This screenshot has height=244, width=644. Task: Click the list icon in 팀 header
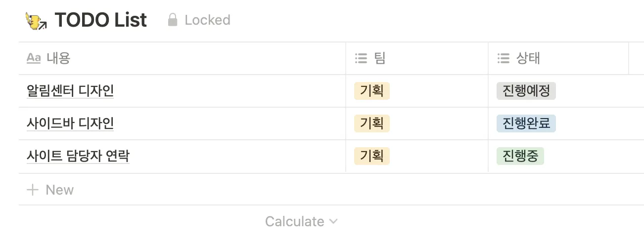pos(361,59)
